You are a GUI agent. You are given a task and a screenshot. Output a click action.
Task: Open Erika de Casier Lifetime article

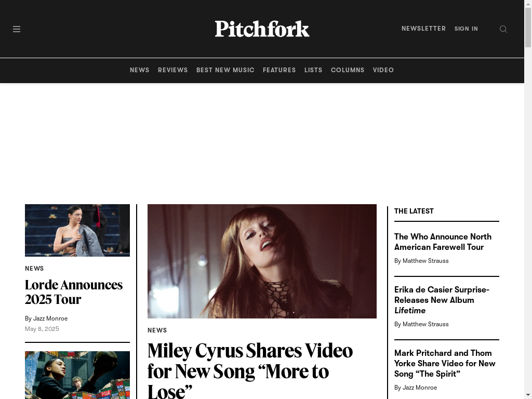442,300
